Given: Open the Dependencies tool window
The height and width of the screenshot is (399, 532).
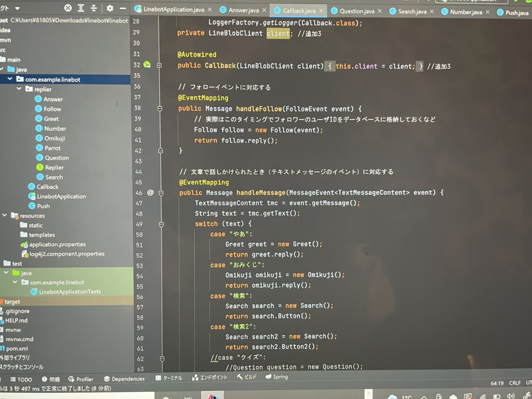Looking at the screenshot, I should tap(124, 379).
